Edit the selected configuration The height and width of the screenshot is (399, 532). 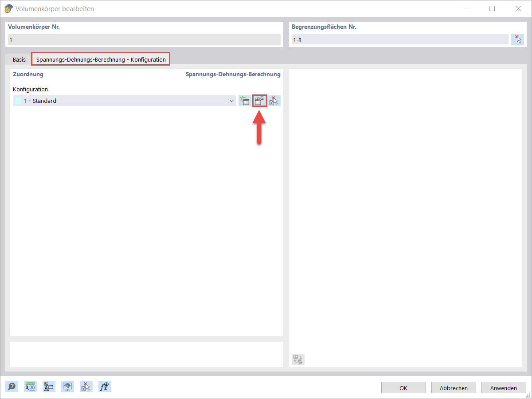pyautogui.click(x=260, y=101)
